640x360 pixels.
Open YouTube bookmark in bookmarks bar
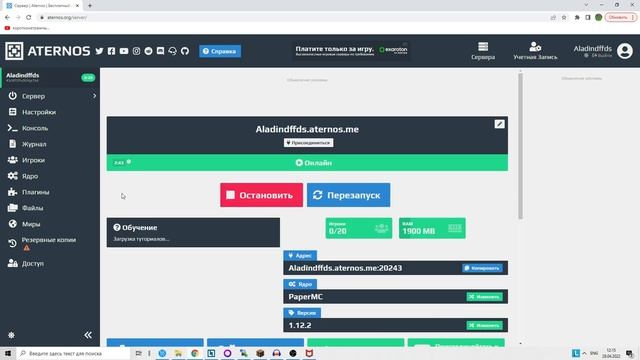point(27,28)
